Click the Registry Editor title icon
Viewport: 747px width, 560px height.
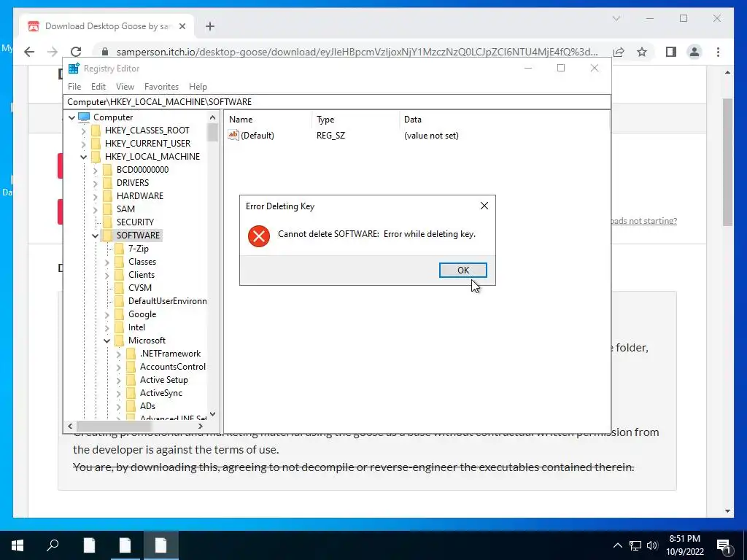point(74,69)
